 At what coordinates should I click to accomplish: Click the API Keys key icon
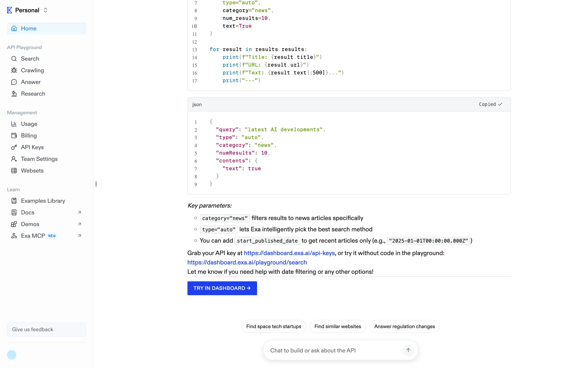[14, 147]
